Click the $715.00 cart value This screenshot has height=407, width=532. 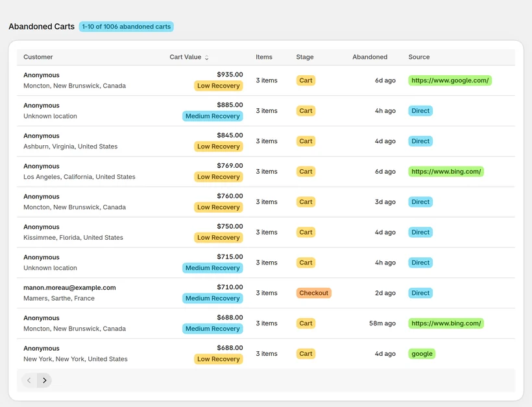230,257
